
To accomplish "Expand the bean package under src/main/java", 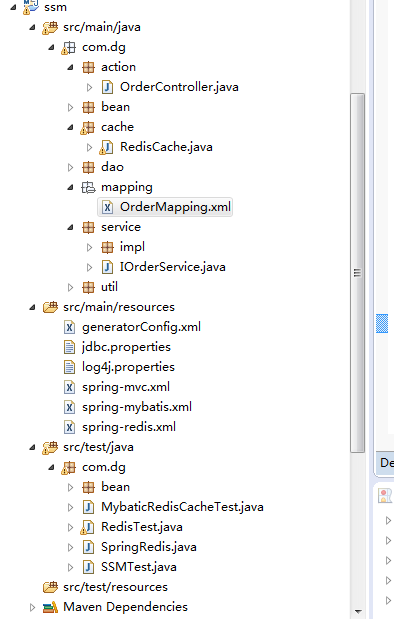I will [71, 107].
